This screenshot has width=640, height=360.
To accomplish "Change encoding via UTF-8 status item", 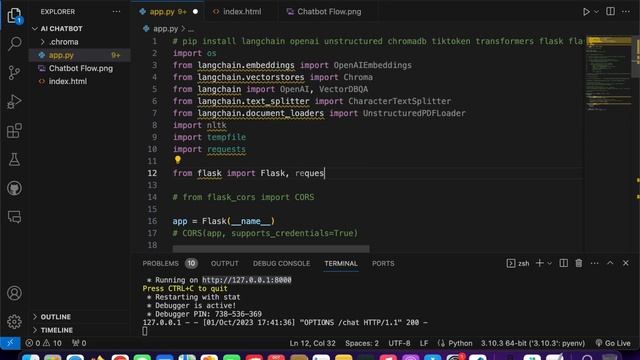I will (399, 343).
